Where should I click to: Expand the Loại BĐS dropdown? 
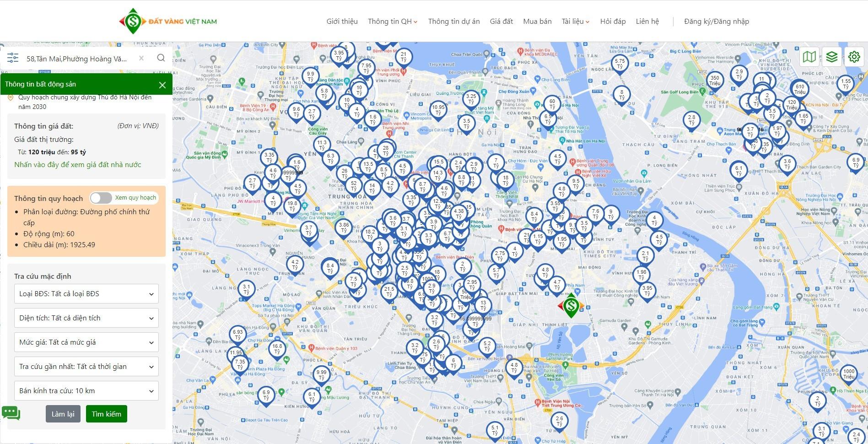86,294
